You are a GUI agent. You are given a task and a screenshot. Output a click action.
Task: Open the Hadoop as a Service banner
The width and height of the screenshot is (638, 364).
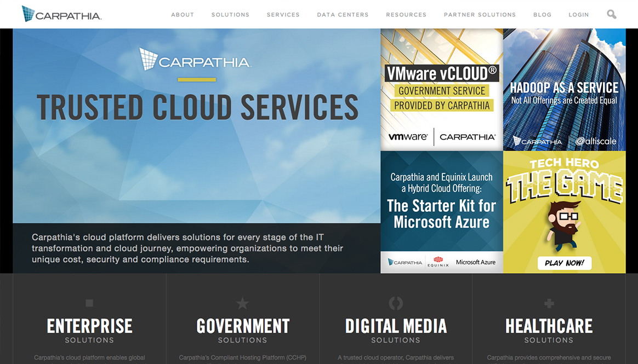coord(565,90)
